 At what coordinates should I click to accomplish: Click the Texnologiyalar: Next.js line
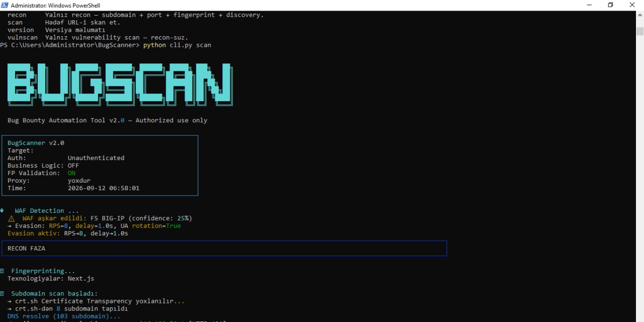[51, 279]
